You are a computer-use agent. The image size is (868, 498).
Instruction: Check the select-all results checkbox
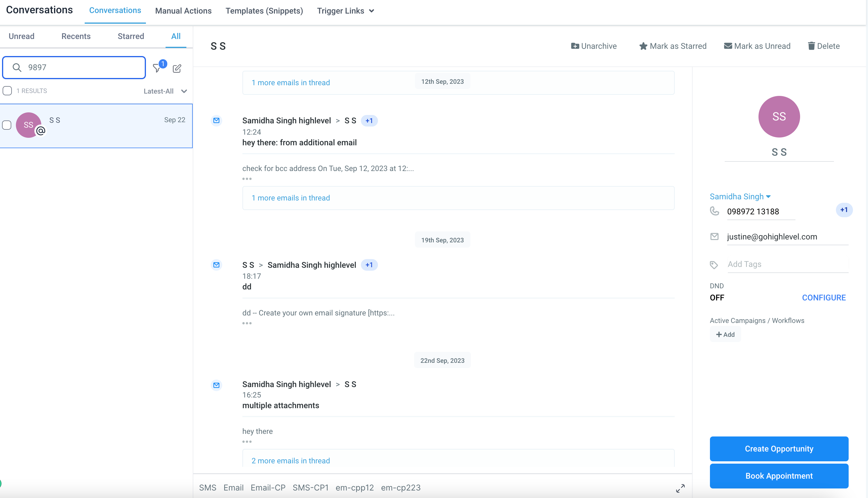pos(7,91)
